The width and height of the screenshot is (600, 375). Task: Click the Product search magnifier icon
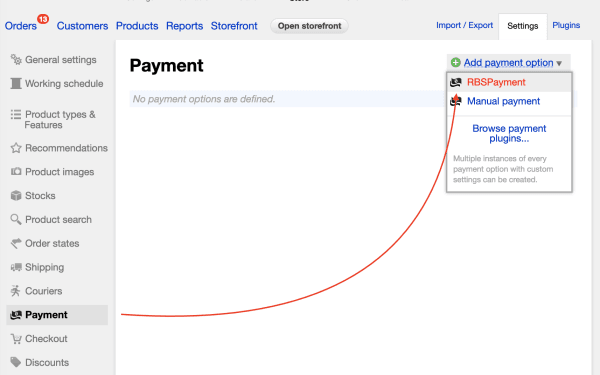tap(16, 219)
